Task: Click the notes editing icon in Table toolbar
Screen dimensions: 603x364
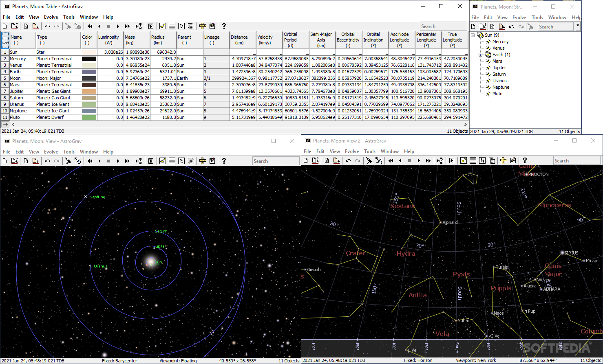Action: (212, 26)
